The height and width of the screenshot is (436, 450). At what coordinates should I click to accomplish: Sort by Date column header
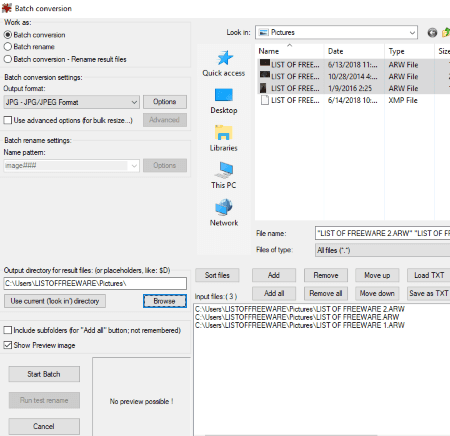354,51
